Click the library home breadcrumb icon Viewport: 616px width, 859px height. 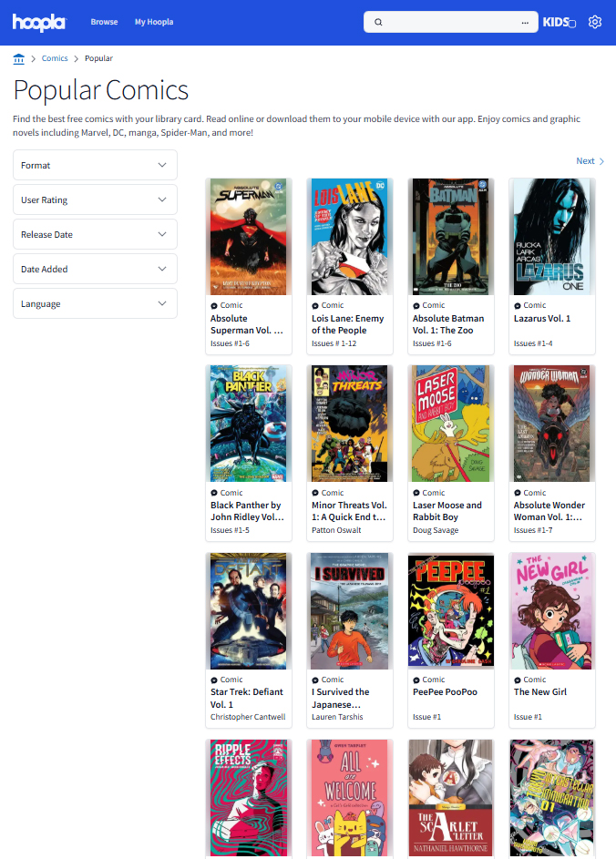[x=18, y=58]
